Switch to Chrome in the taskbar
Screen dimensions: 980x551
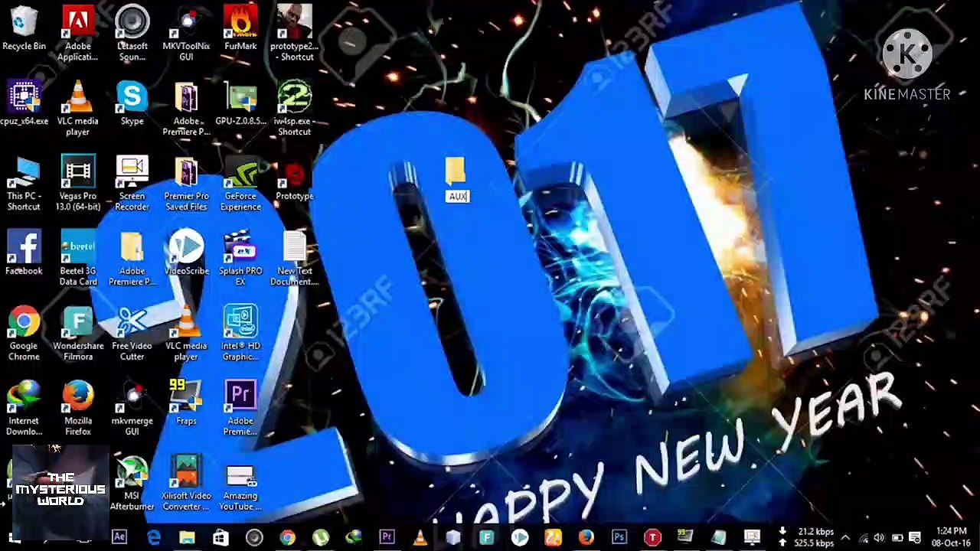(x=287, y=537)
